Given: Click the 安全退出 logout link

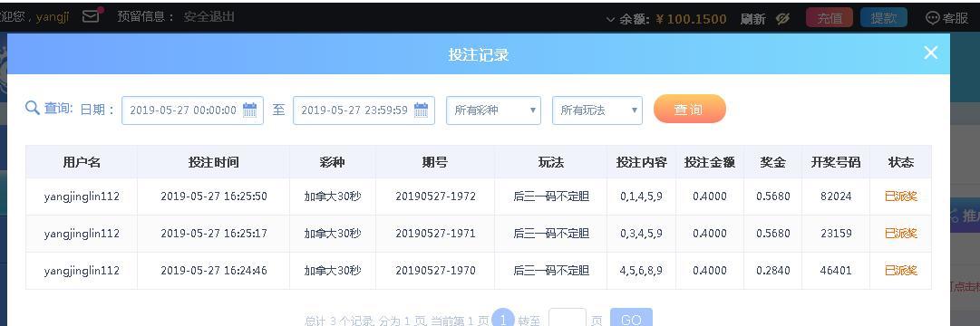Looking at the screenshot, I should click(209, 17).
